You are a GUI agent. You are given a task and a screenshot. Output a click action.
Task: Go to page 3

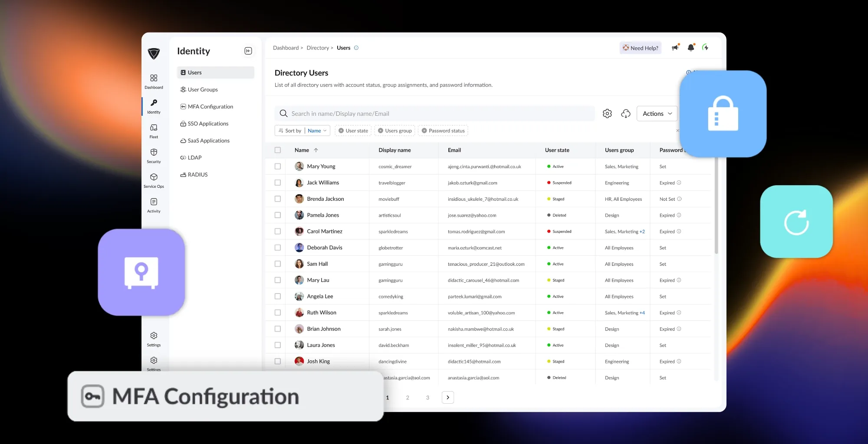point(427,398)
